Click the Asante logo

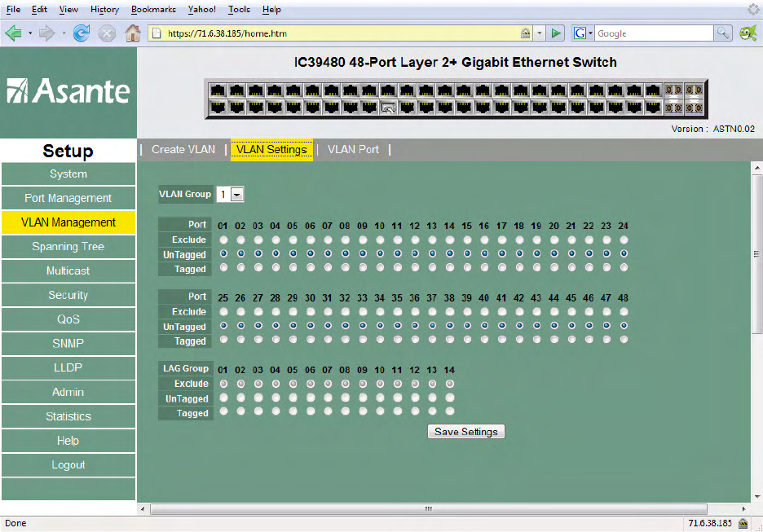click(68, 91)
